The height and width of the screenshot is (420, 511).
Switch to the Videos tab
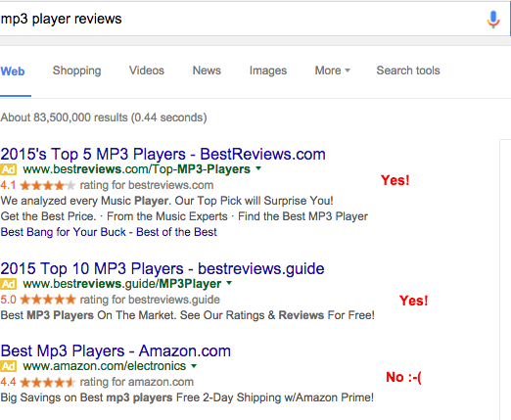click(x=147, y=70)
